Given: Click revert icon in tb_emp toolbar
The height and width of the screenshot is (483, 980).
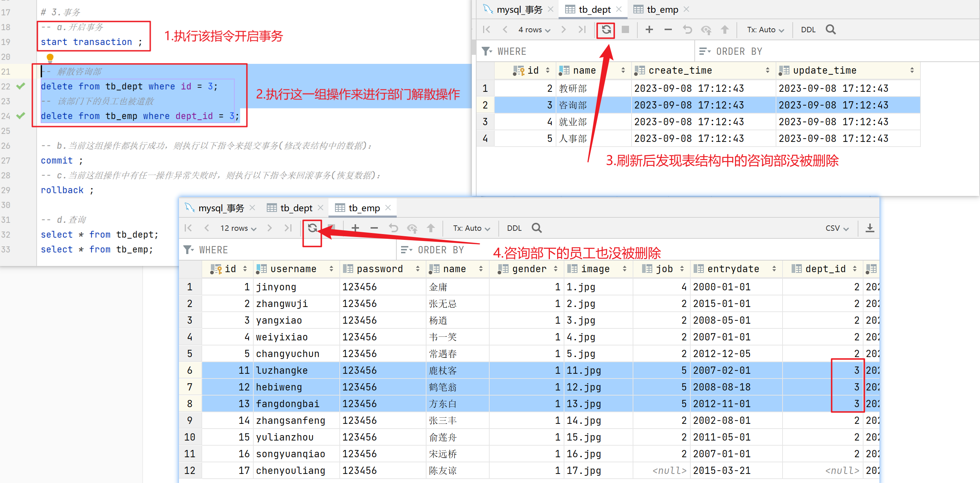Looking at the screenshot, I should pyautogui.click(x=393, y=228).
